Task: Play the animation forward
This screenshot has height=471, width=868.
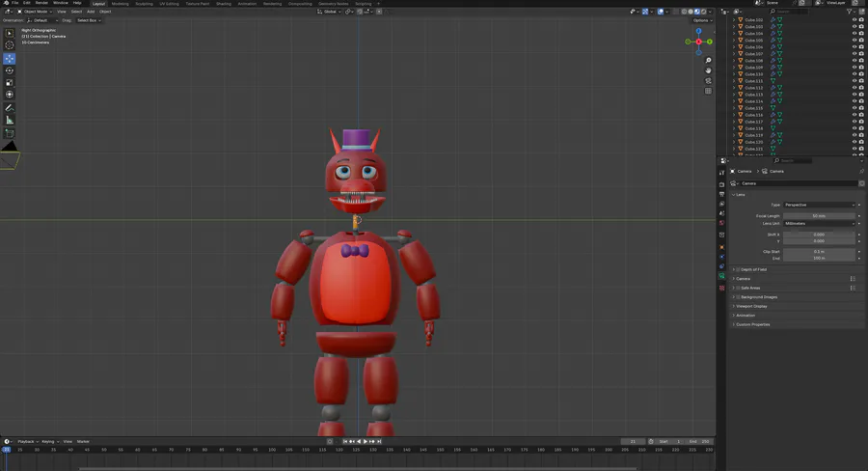Action: click(x=366, y=442)
